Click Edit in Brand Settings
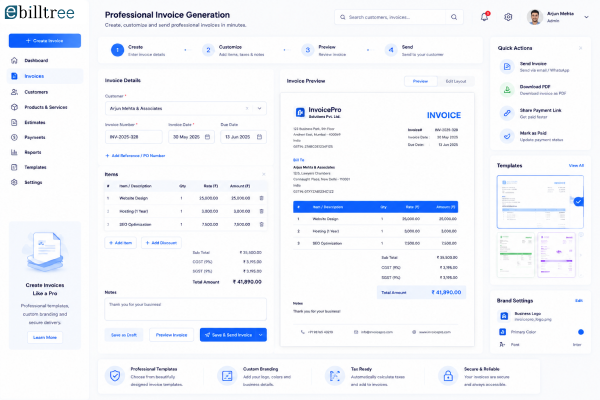Image resolution: width=600 pixels, height=400 pixels. (579, 300)
